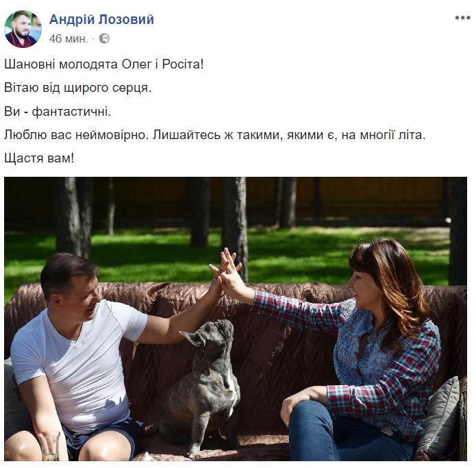The width and height of the screenshot is (476, 468).
Task: Click the globe public privacy icon
Action: [x=104, y=39]
